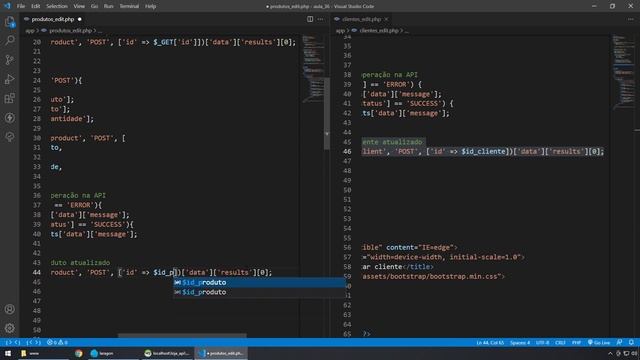Click the VS Code logo in title bar
640x360 pixels.
(7, 6)
